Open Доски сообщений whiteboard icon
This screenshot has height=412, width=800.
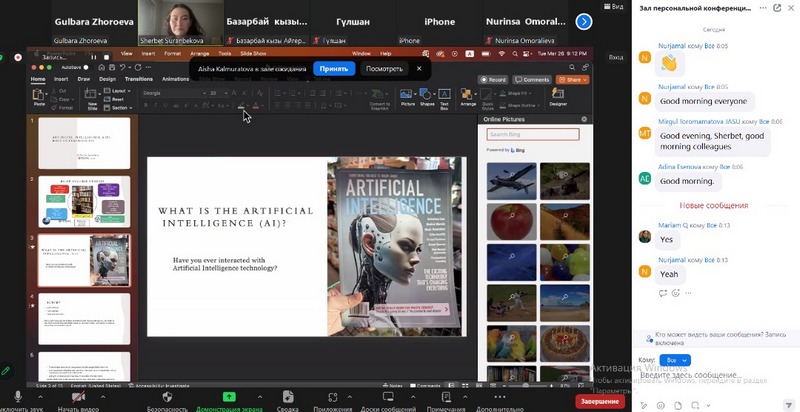coord(390,397)
